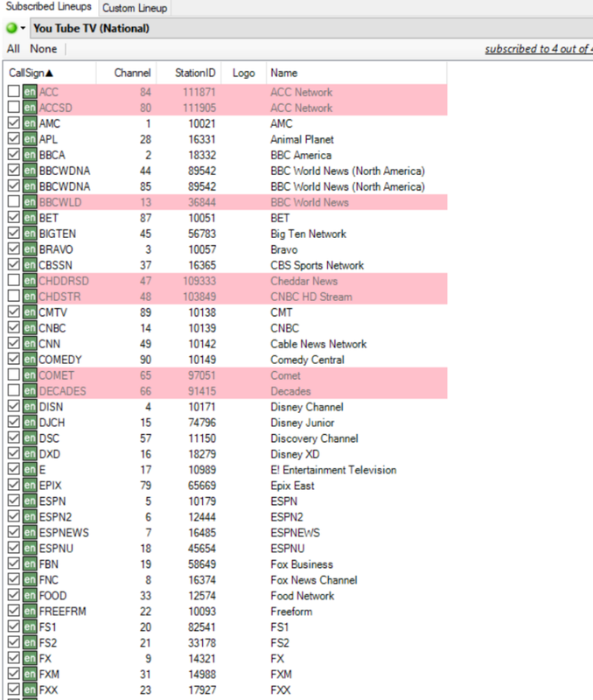
Task: Select the 'CNBC HD Stream' name cell
Action: coord(311,297)
